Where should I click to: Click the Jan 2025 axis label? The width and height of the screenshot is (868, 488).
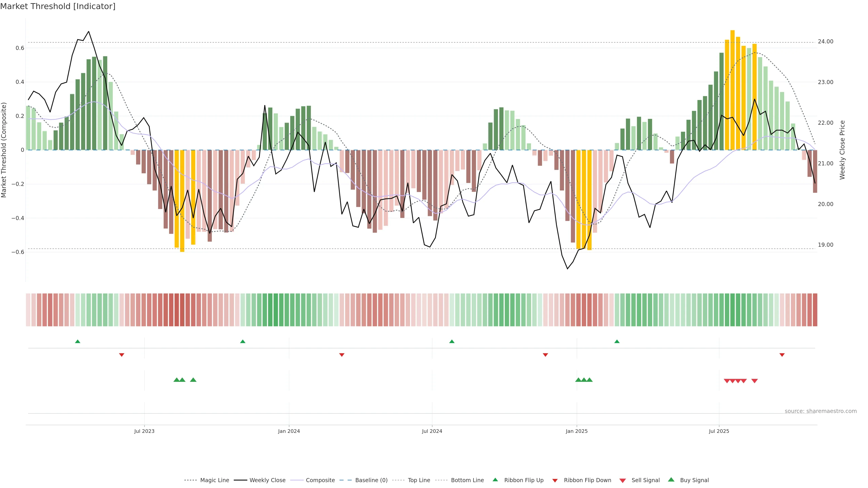pos(577,431)
